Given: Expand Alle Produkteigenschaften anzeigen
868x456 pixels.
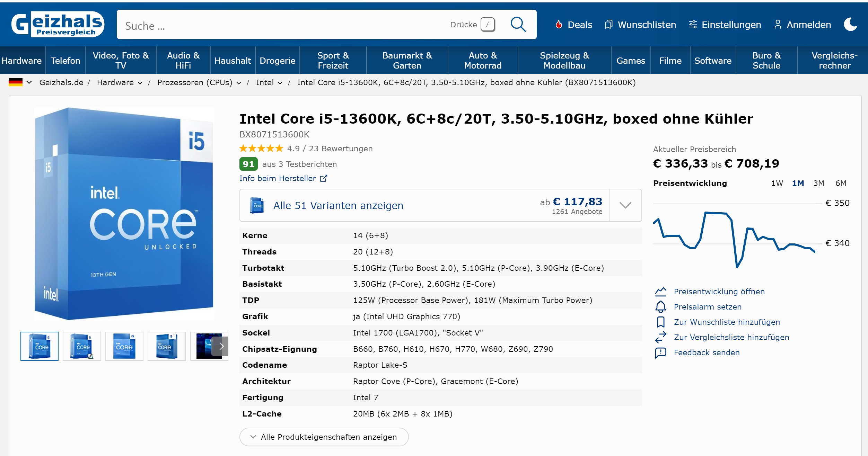Looking at the screenshot, I should pos(324,437).
